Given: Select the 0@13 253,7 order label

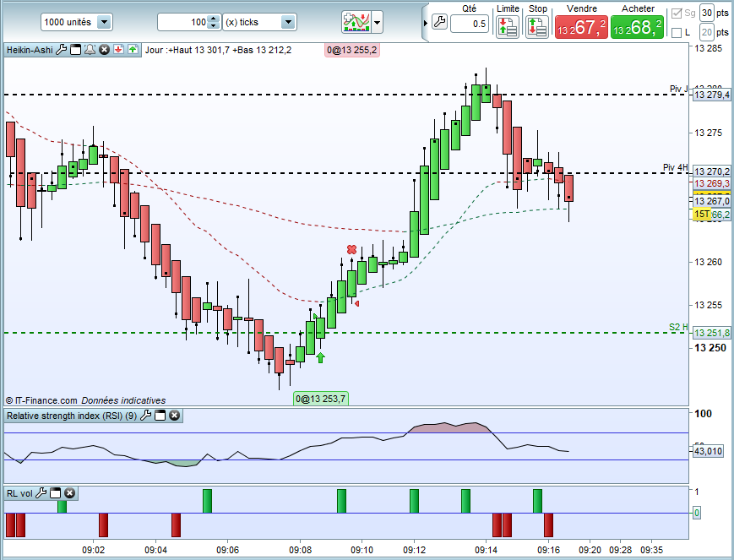Looking at the screenshot, I should point(321,399).
